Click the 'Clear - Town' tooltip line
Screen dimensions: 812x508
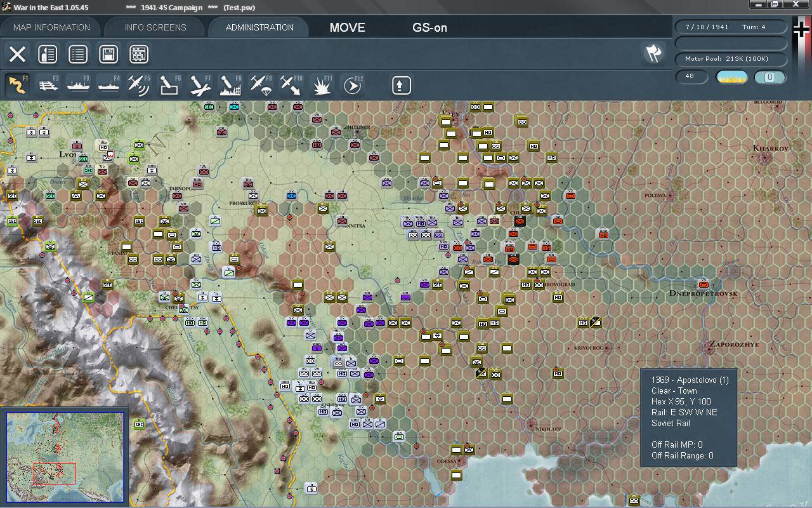click(x=674, y=391)
